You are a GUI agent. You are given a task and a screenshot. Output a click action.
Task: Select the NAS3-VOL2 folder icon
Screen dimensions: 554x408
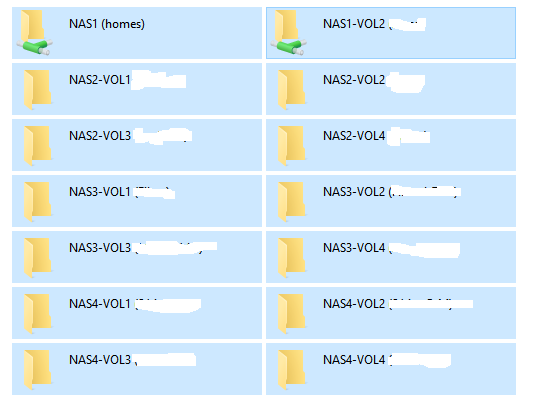292,202
